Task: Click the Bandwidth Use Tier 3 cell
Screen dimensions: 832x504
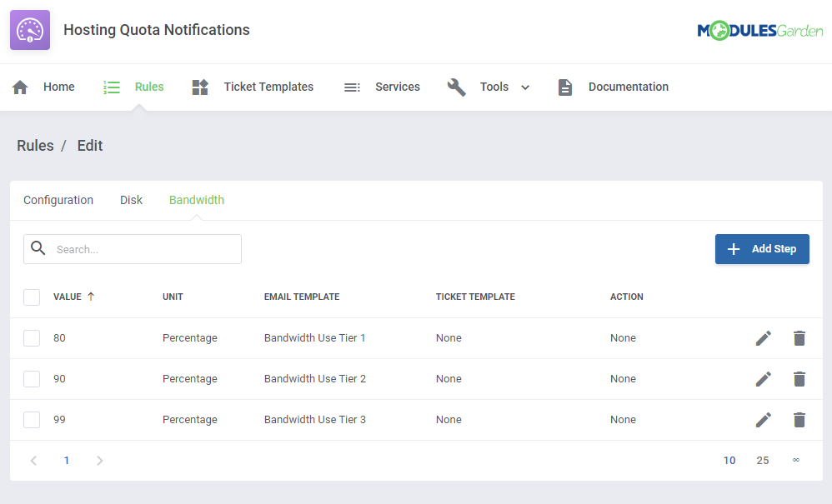Action: click(315, 420)
